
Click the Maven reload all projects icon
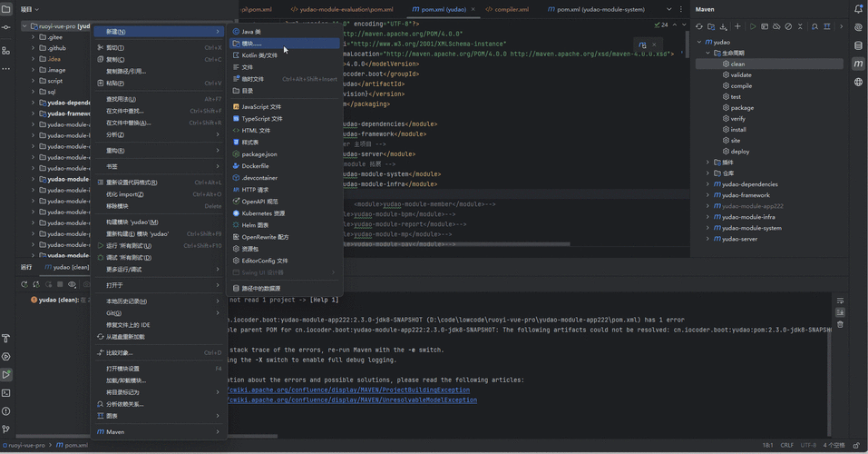click(698, 26)
